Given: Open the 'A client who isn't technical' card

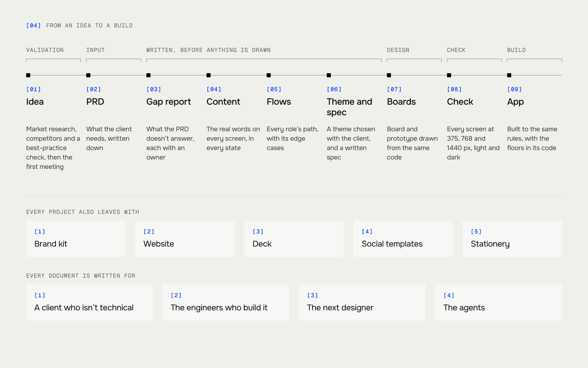Looking at the screenshot, I should coord(89,303).
